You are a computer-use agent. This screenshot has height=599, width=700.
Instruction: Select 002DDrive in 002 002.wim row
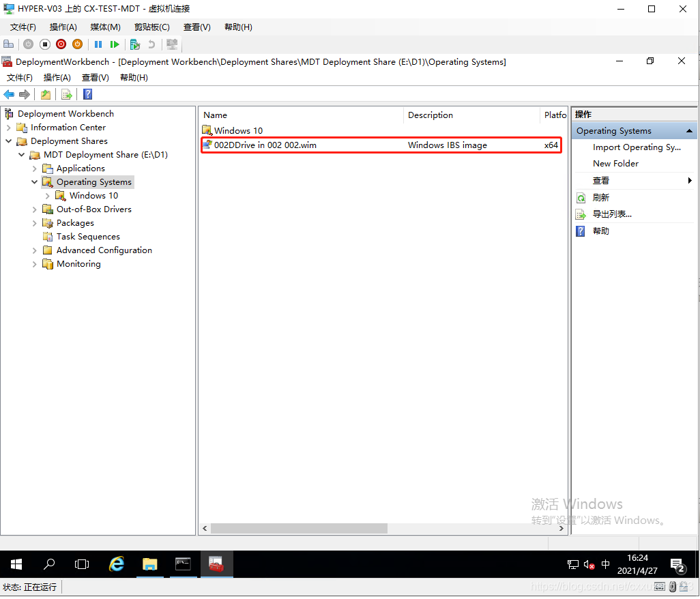[x=381, y=145]
